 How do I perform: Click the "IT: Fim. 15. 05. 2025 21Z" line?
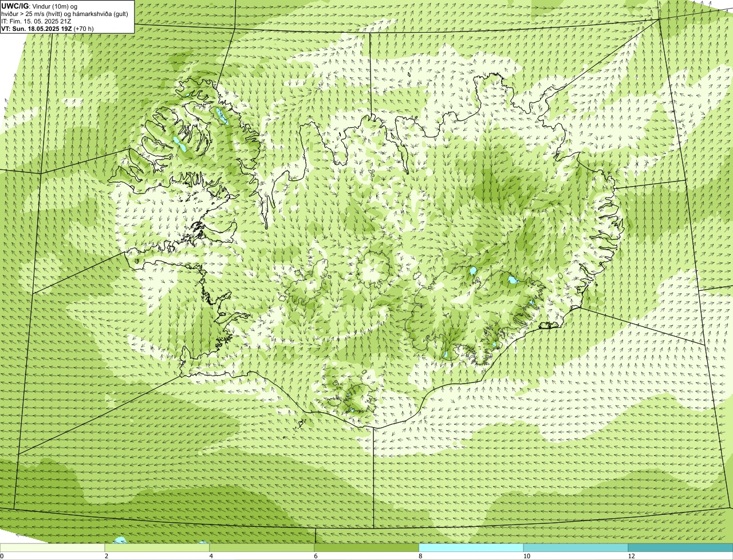pyautogui.click(x=36, y=21)
